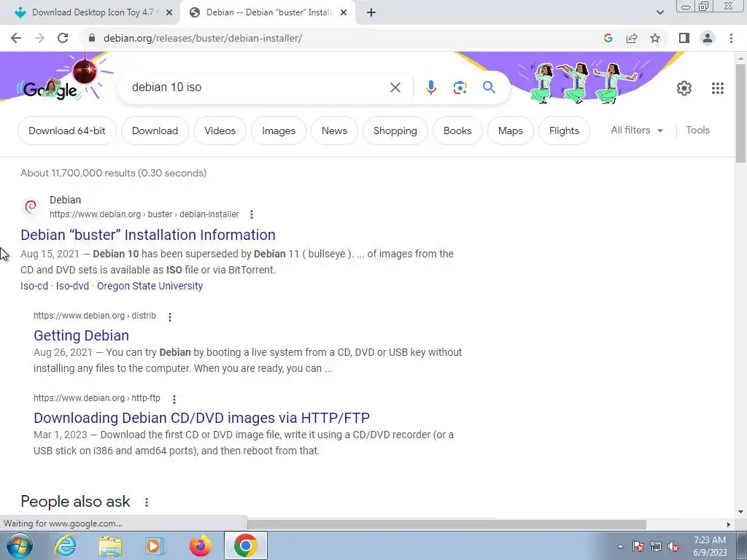Viewport: 747px width, 560px height.
Task: Open the Getting Debian result
Action: [82, 335]
